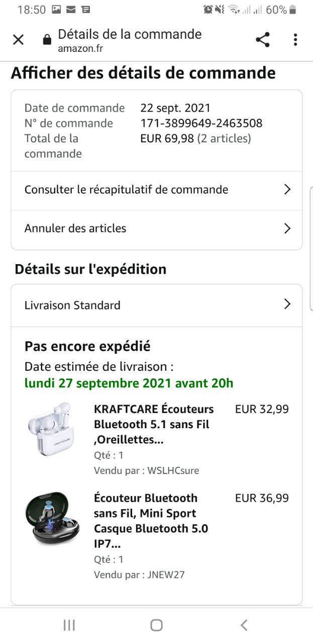
Task: Open the three-dot overflow menu
Action: click(295, 40)
